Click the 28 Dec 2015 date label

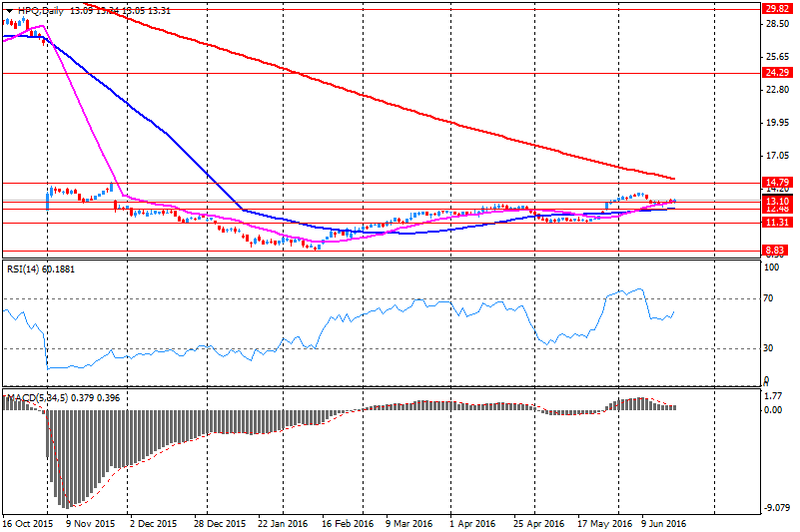(x=220, y=524)
